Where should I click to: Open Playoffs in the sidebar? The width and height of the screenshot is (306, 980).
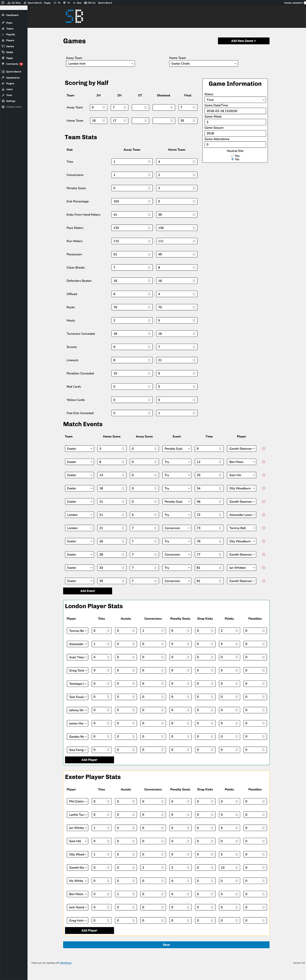tap(10, 35)
